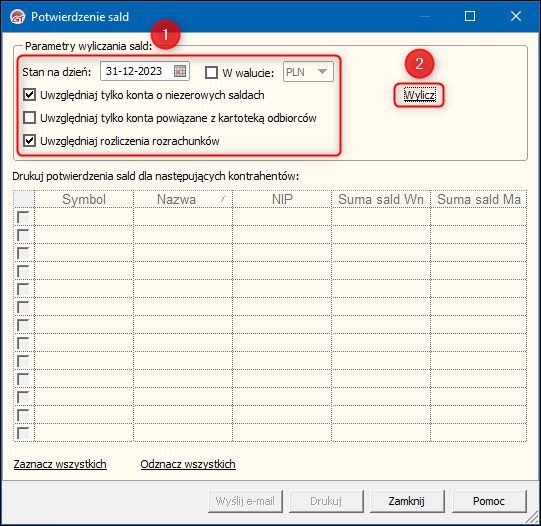The width and height of the screenshot is (541, 526).
Task: Tick the first row checkbox in the table
Action: pyautogui.click(x=23, y=217)
